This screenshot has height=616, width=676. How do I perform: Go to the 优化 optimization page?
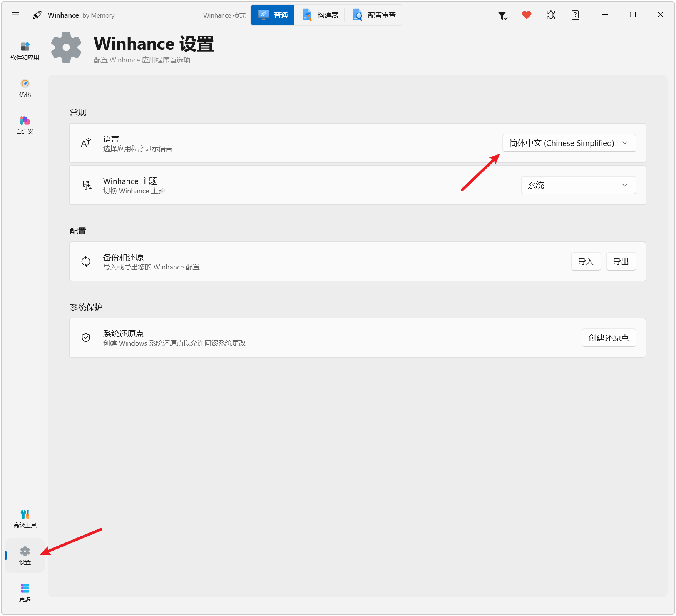25,88
